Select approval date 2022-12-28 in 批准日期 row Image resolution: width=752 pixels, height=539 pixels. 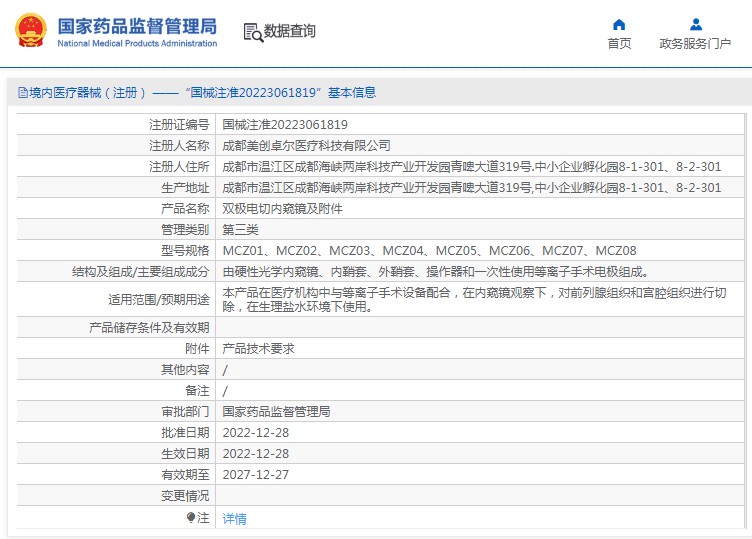(x=256, y=433)
